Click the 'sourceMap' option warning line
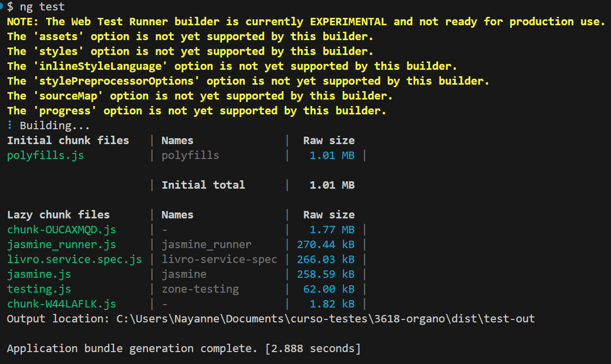Viewport: 611px width, 364px height. 200,96
